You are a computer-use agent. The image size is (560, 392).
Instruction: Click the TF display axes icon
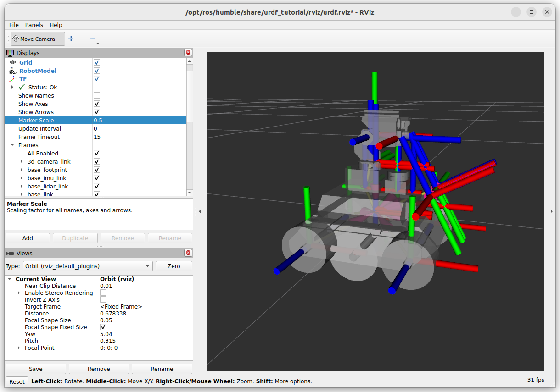(x=13, y=79)
